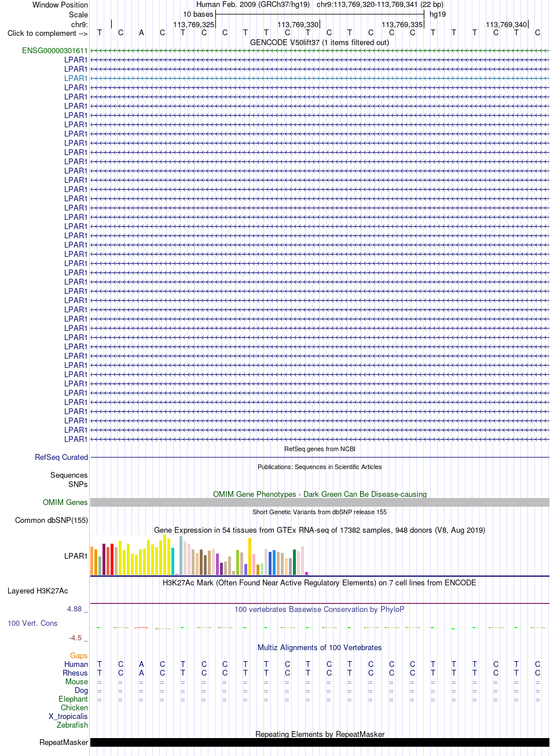Click the 'Human' species label
Screen dimensions: 550x756
76,664
